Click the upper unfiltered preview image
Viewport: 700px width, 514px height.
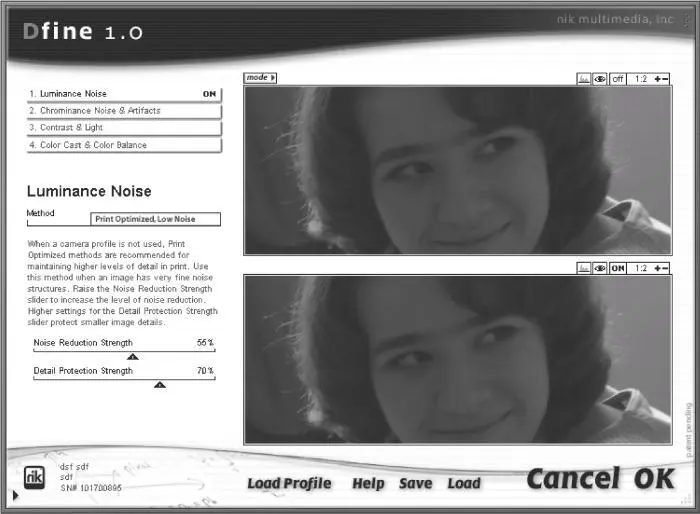point(458,171)
